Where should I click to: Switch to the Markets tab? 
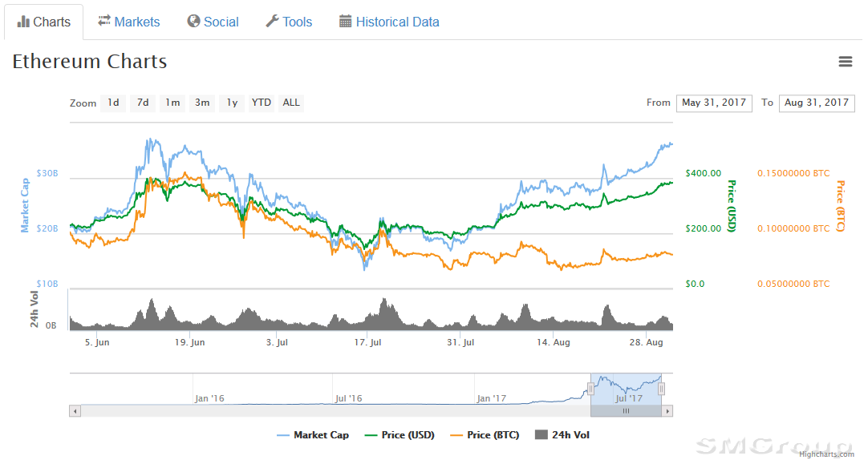tap(128, 22)
